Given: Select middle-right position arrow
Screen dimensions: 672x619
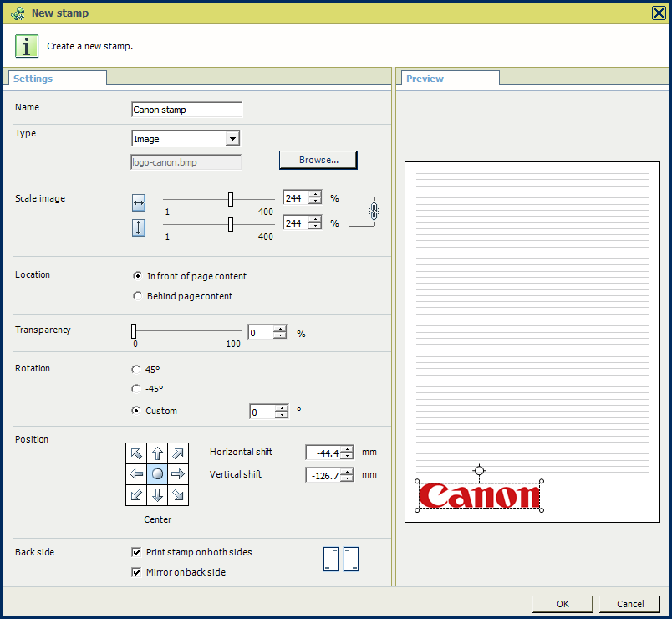Looking at the screenshot, I should coord(178,474).
